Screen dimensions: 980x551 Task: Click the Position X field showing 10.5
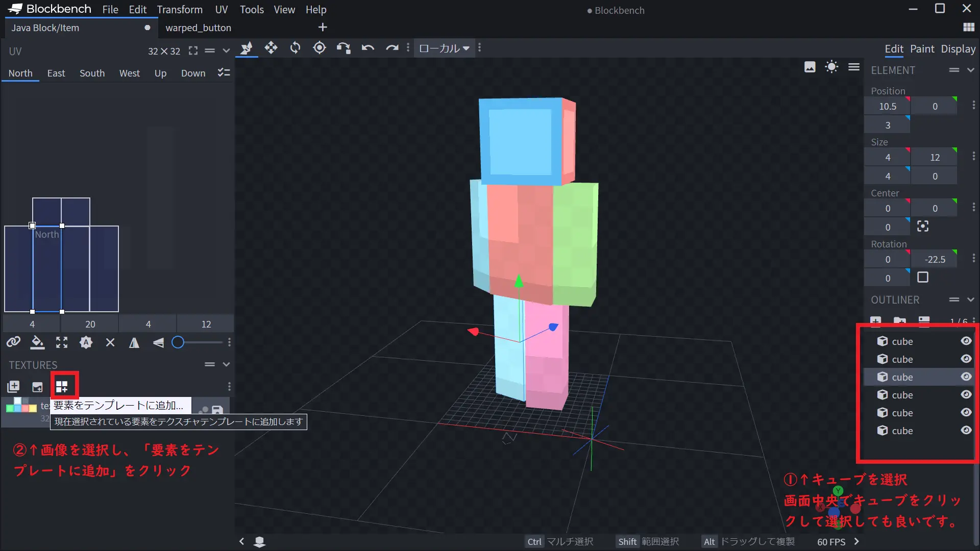(887, 106)
